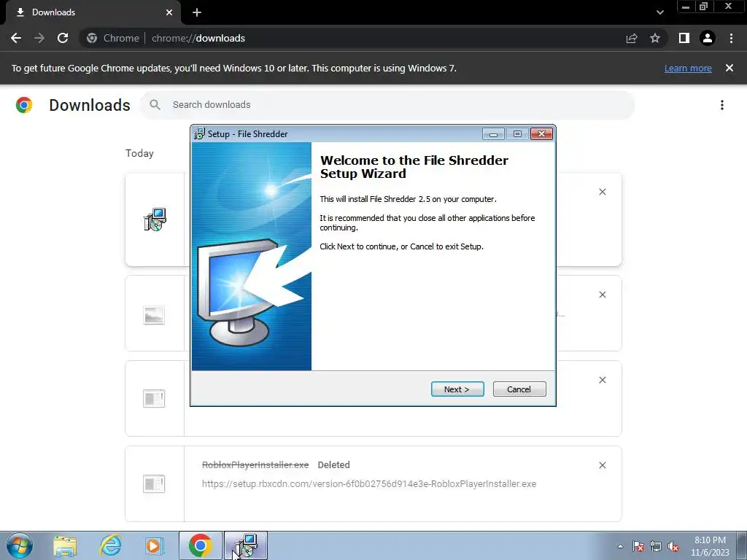This screenshot has height=560, width=747.
Task: Switch to Chrome in the taskbar
Action: [201, 545]
